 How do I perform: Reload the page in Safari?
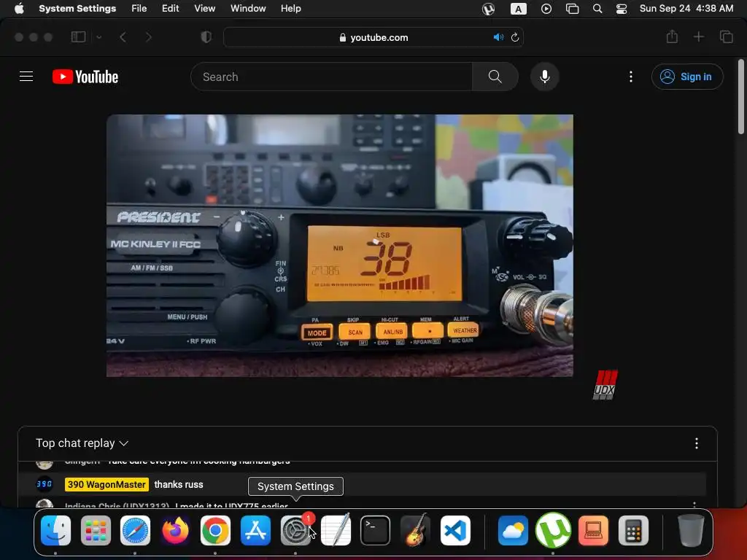click(514, 37)
